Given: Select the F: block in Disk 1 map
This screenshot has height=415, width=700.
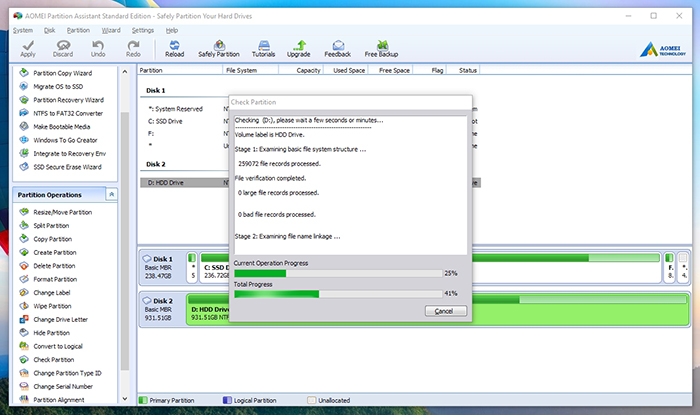Looking at the screenshot, I should tap(670, 267).
